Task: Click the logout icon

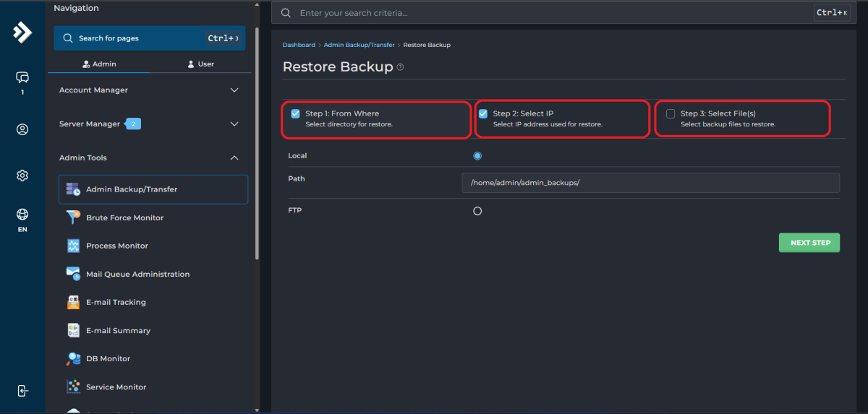Action: point(22,390)
